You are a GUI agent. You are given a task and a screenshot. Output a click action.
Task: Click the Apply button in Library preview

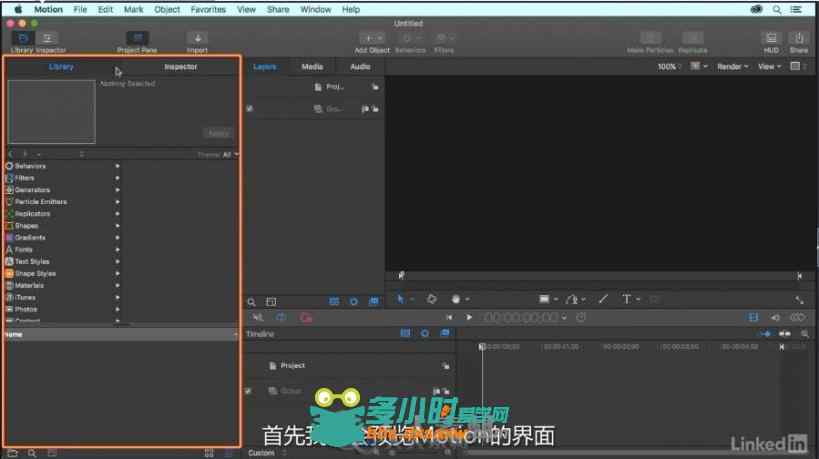point(218,133)
